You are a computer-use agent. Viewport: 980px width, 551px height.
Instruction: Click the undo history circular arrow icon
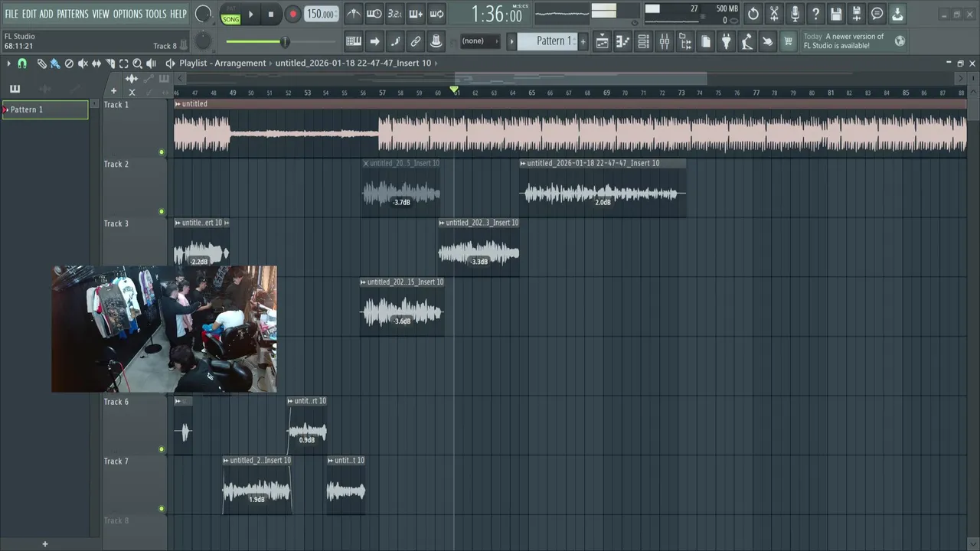tap(753, 14)
